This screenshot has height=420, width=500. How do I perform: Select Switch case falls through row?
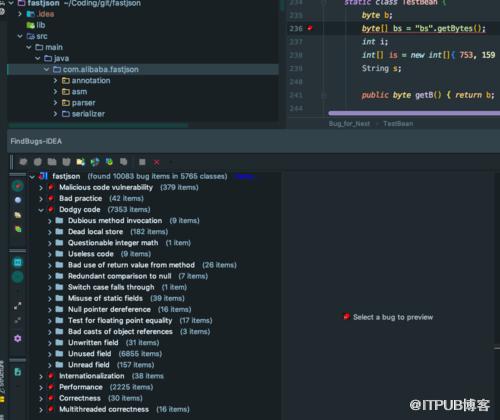click(127, 287)
